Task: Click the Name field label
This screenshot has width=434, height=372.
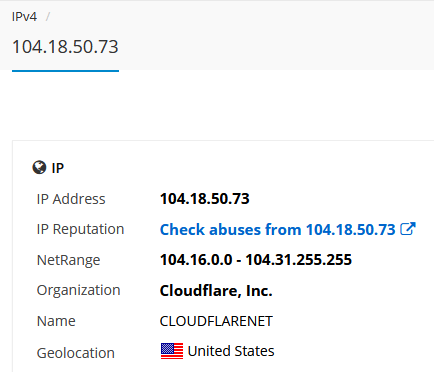Action: click(x=56, y=321)
